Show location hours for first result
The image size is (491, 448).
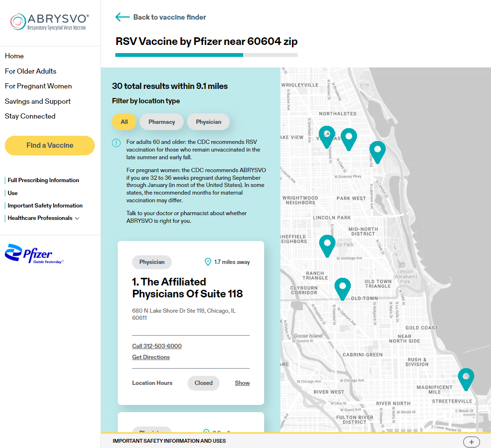(242, 383)
